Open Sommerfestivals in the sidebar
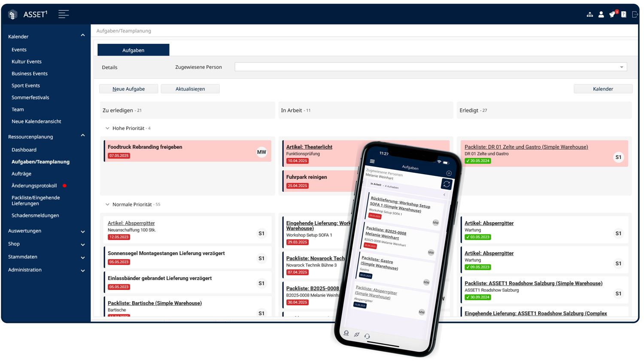 [x=30, y=98]
